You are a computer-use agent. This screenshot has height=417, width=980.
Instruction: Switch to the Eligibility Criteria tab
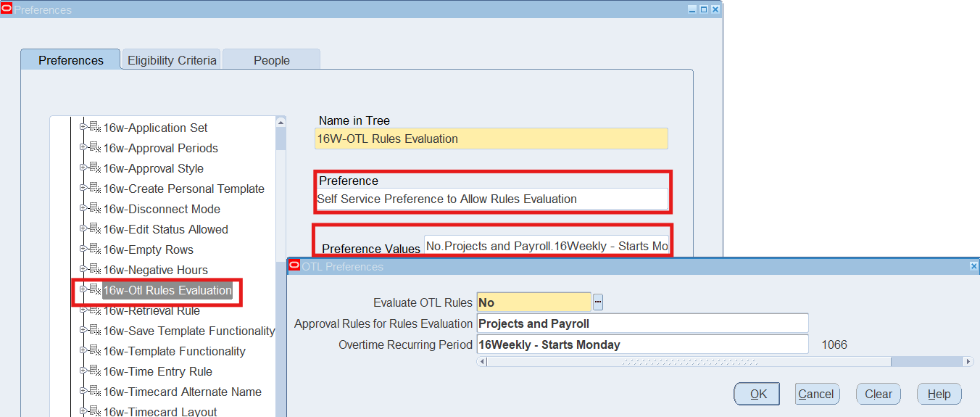click(x=172, y=60)
